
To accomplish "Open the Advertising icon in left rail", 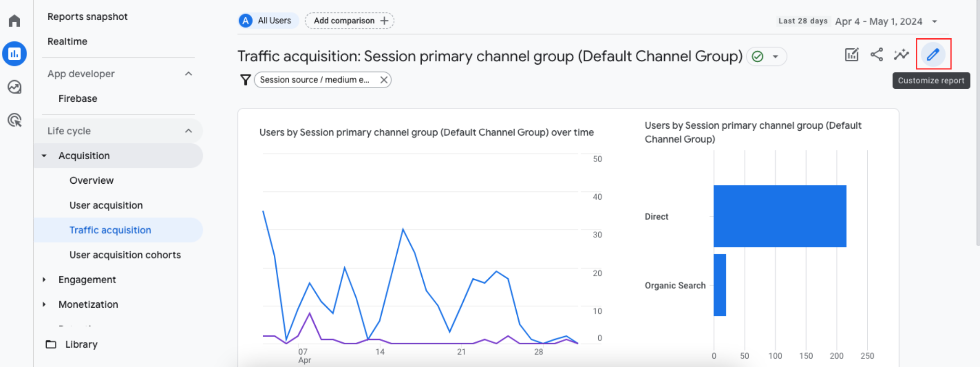I will [x=14, y=120].
